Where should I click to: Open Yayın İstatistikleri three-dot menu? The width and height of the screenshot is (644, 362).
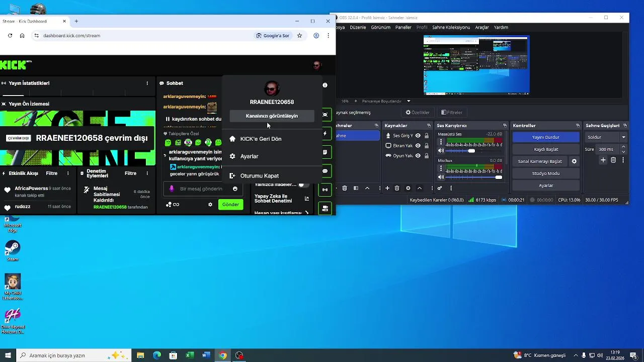pyautogui.click(x=147, y=83)
